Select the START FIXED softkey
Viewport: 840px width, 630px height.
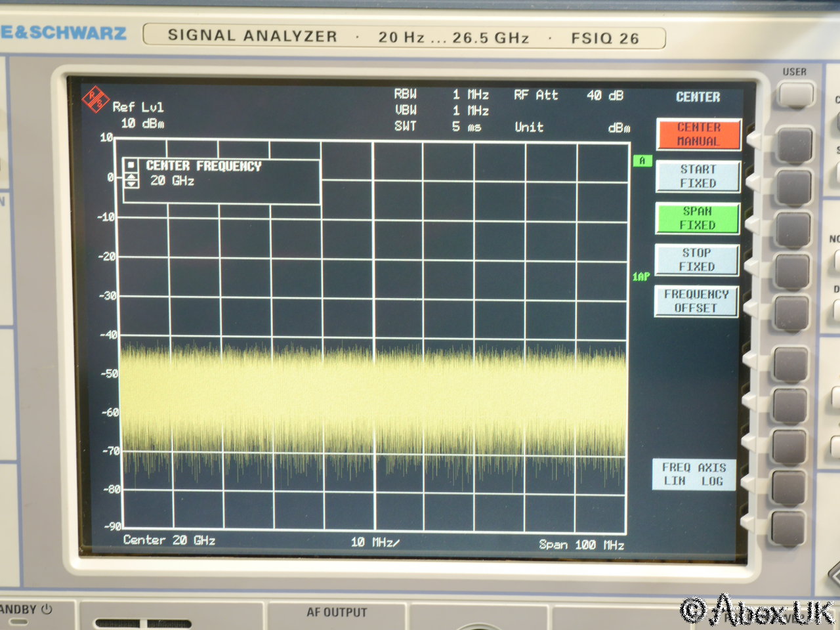(698, 177)
